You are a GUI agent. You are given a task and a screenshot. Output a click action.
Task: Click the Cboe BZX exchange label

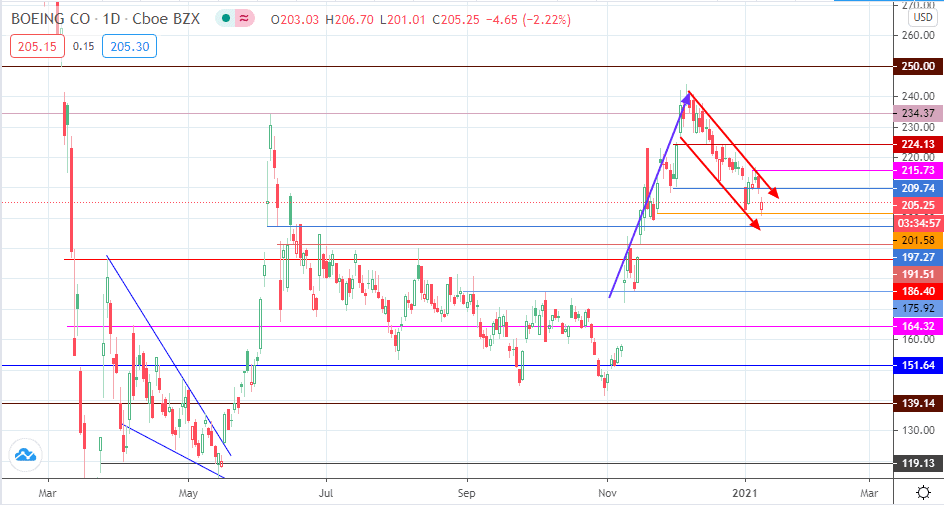click(x=166, y=19)
